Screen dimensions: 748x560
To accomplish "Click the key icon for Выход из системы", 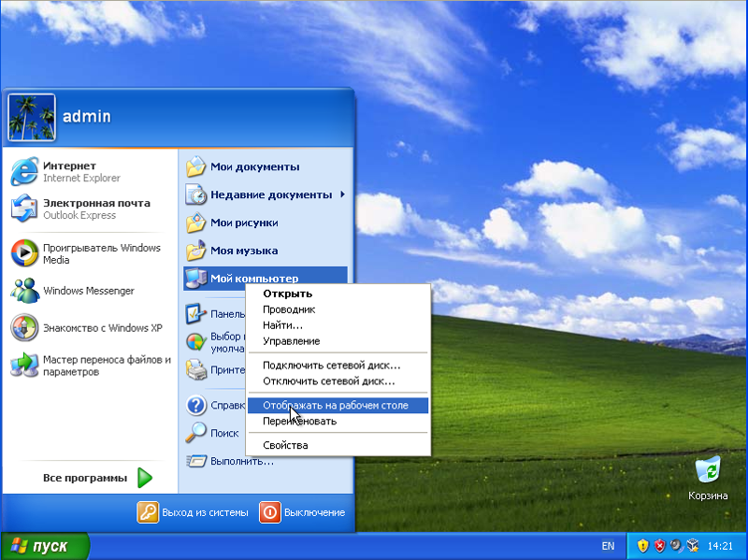I will pos(148,512).
